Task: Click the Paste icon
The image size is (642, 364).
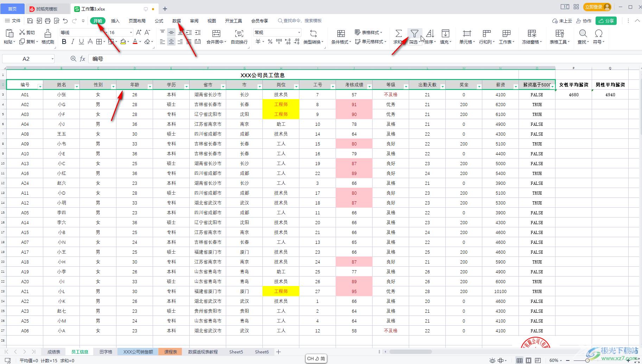Action: (x=9, y=33)
